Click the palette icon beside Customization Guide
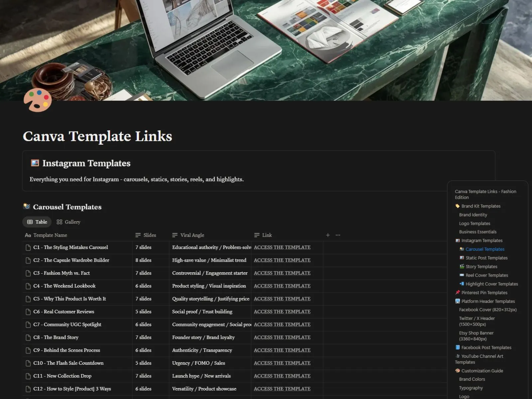Viewport: 532px width, 399px height. click(x=458, y=371)
